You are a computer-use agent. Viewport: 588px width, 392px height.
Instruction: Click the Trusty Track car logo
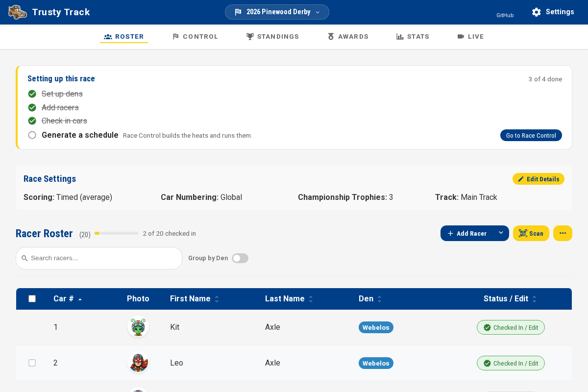pyautogui.click(x=18, y=12)
